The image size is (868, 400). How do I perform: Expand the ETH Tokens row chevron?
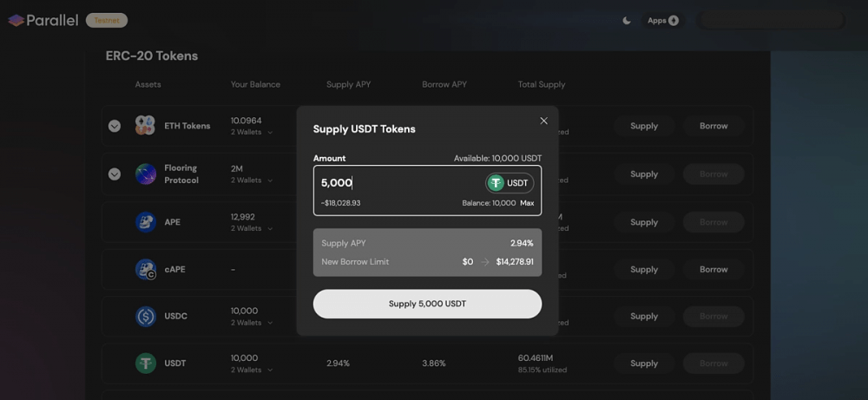pos(115,126)
